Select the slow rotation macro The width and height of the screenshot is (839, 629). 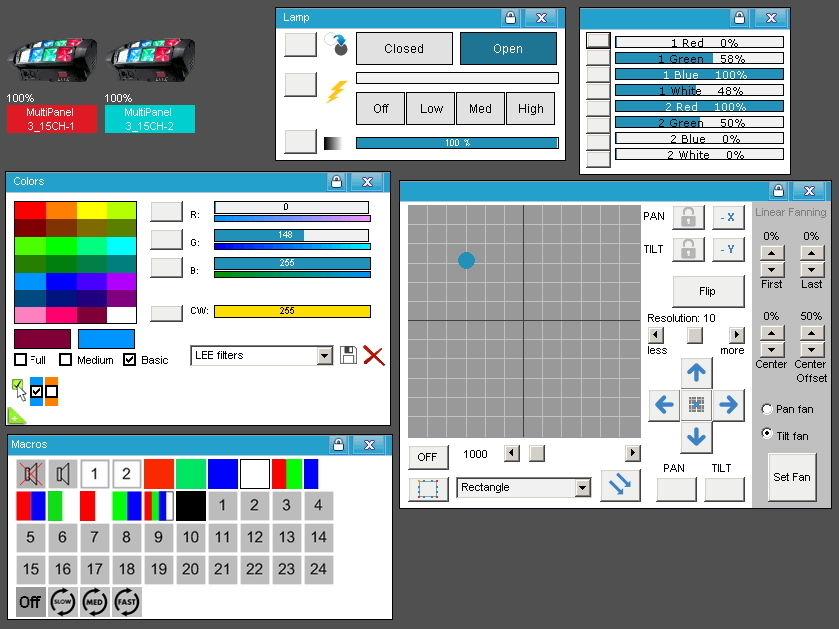[63, 602]
